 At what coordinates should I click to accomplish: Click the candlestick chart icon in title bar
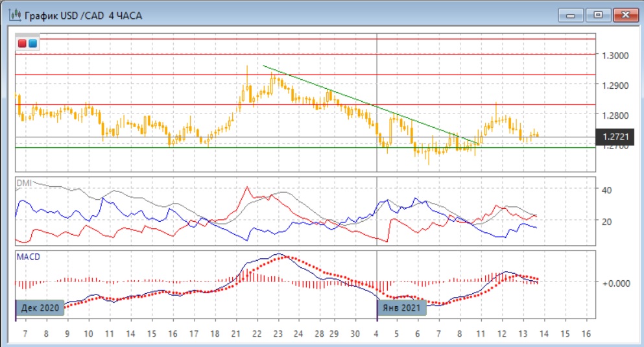click(x=12, y=14)
